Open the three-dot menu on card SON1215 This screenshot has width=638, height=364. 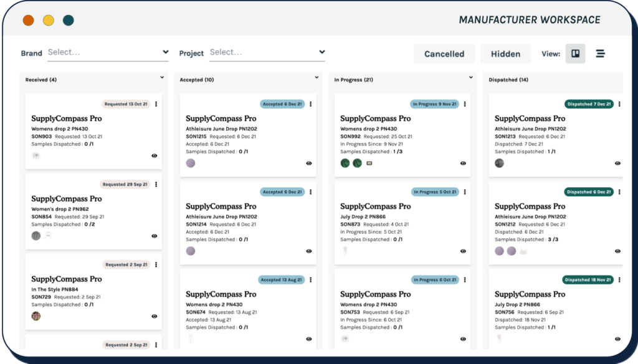[x=310, y=104]
